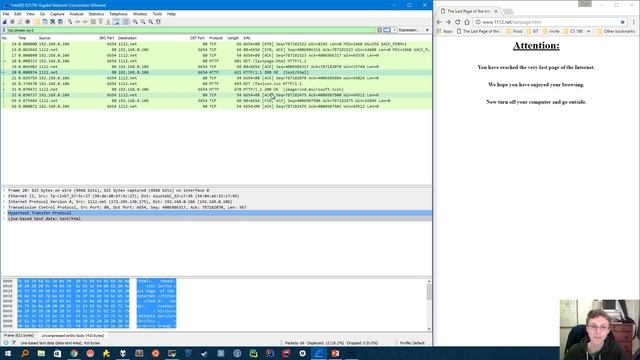Expand the Hypertext Transfer Protocol row
640x360 pixels.
tap(4, 213)
